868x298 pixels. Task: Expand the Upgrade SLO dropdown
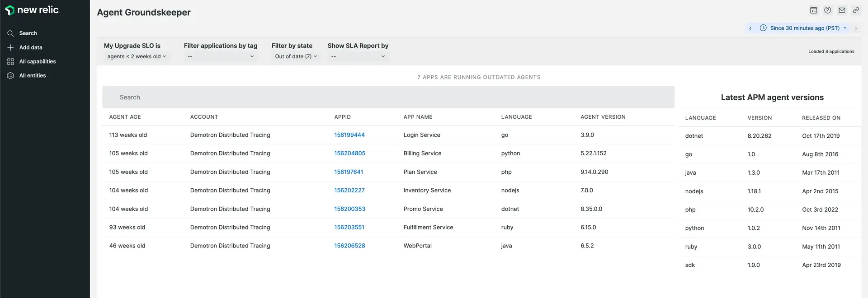(x=137, y=56)
